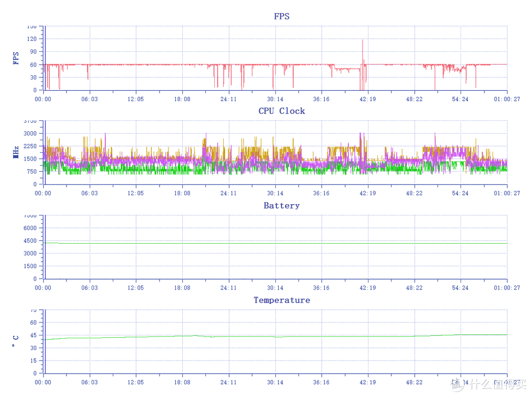Viewport: 532px width, 397px height.
Task: Click the °C y-axis label
Action: click(x=16, y=341)
